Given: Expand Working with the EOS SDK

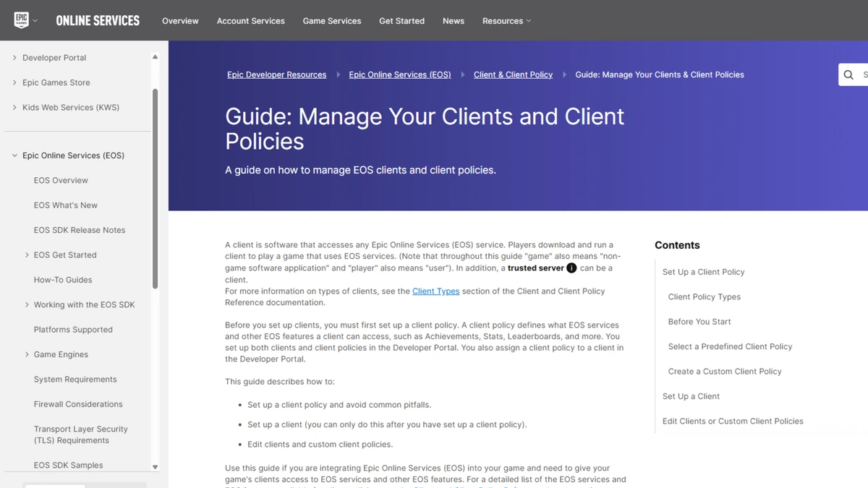Looking at the screenshot, I should point(27,305).
